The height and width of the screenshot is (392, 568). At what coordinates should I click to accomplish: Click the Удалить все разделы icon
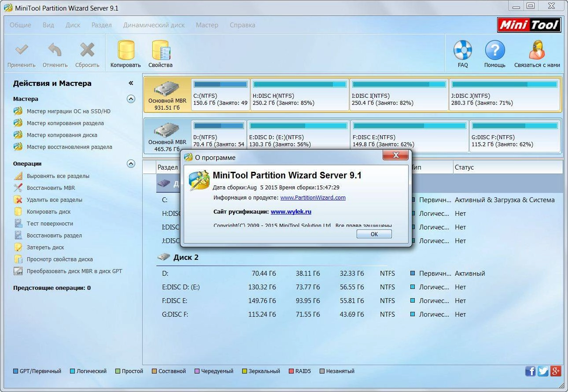(x=18, y=200)
